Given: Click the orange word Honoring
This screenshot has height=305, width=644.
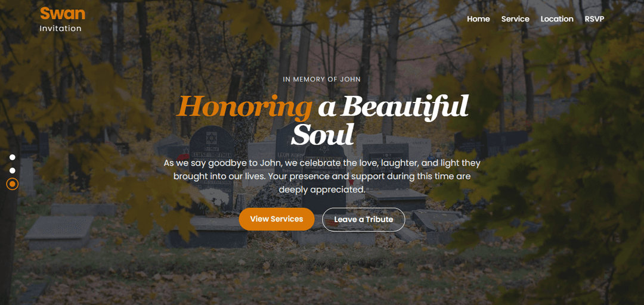Looking at the screenshot, I should [x=244, y=106].
